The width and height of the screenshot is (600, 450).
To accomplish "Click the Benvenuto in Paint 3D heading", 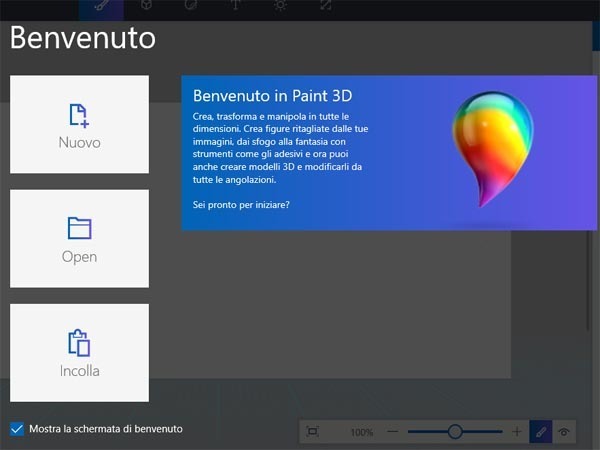I will tap(272, 96).
